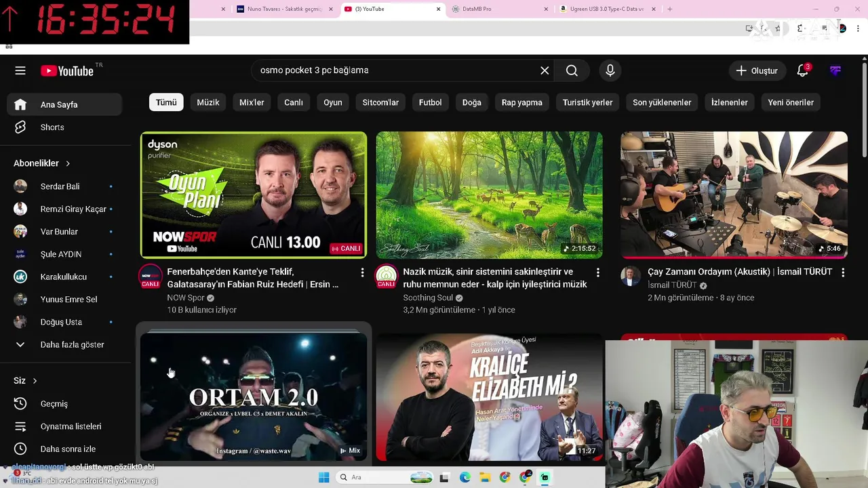Screen dimensions: 868x488
Task: Select the Oyun filter chip
Action: [x=333, y=102]
